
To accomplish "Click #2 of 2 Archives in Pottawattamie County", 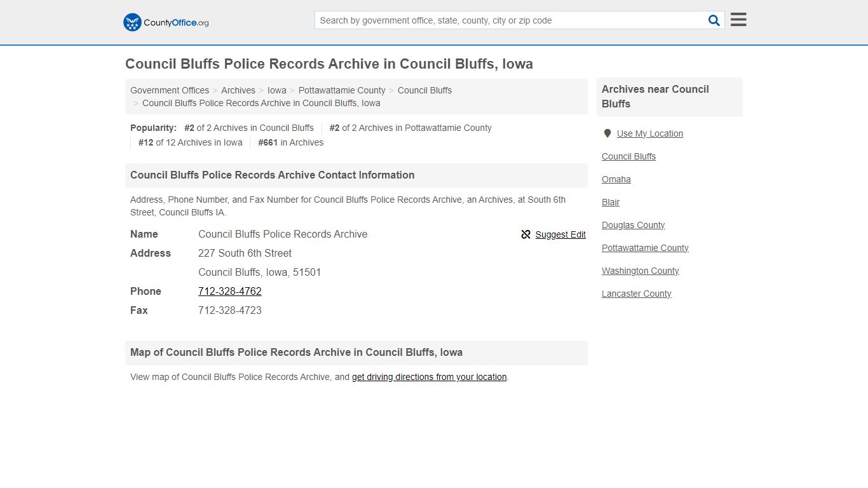I will [x=410, y=128].
